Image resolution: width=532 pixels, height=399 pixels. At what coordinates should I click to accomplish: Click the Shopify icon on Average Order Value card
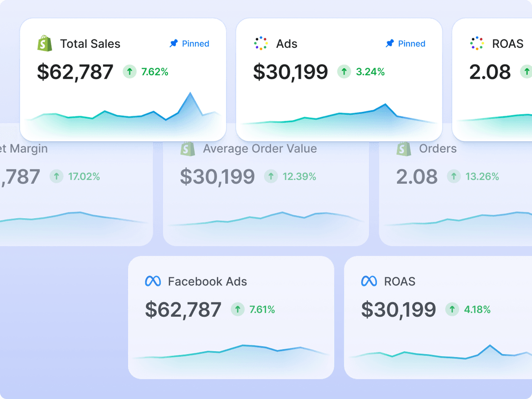pyautogui.click(x=188, y=149)
